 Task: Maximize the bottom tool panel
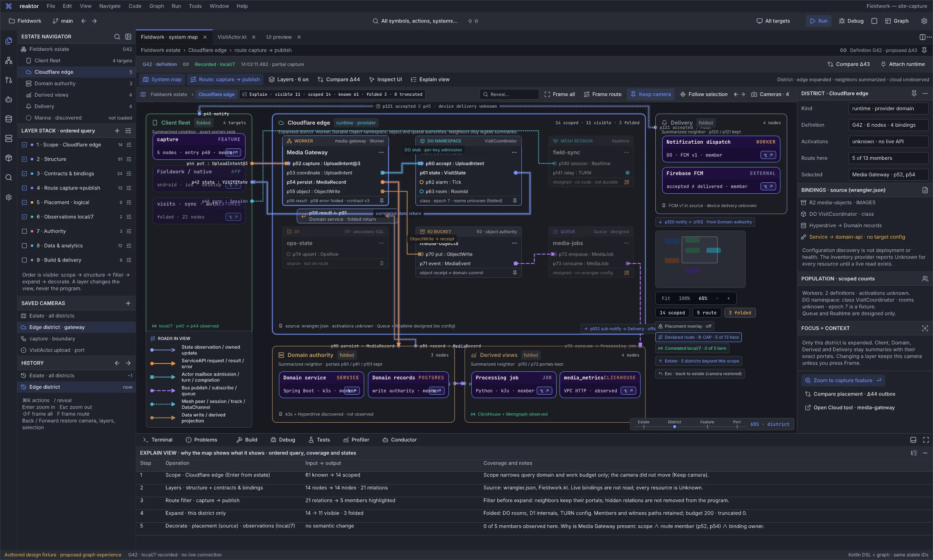(926, 440)
